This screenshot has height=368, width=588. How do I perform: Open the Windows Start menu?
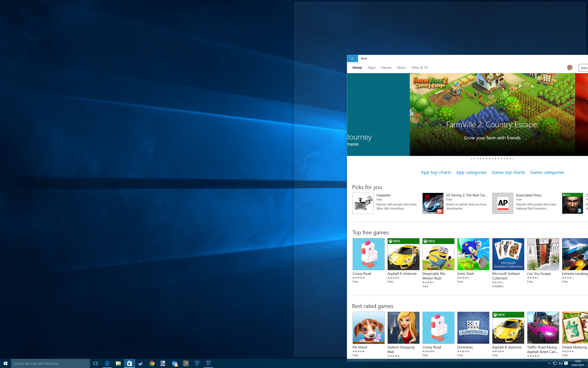click(5, 363)
